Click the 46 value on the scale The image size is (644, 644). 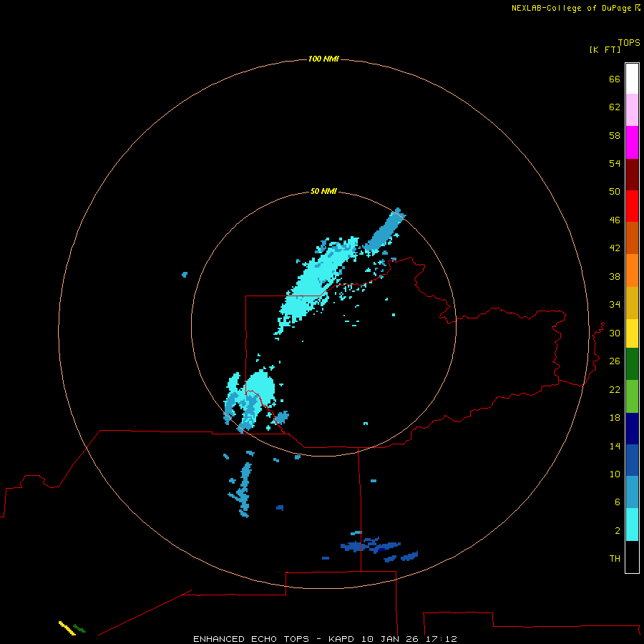[x=615, y=220]
